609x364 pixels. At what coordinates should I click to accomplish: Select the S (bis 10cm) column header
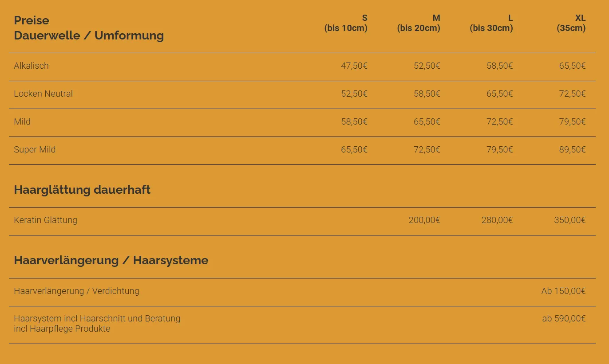coord(346,23)
